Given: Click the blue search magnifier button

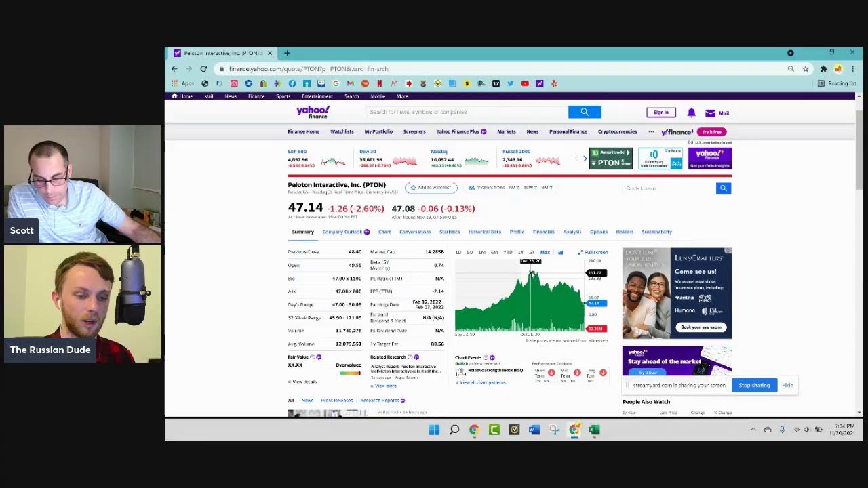Looking at the screenshot, I should click(585, 112).
